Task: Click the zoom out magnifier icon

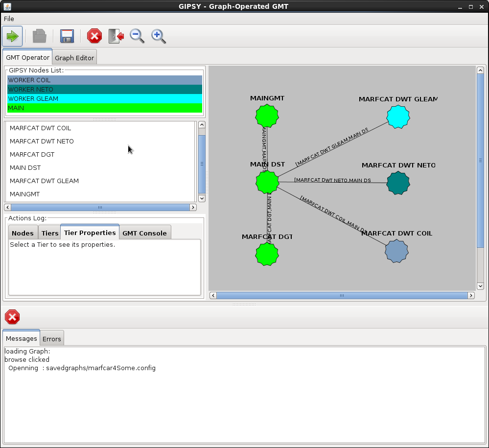Action: (137, 36)
